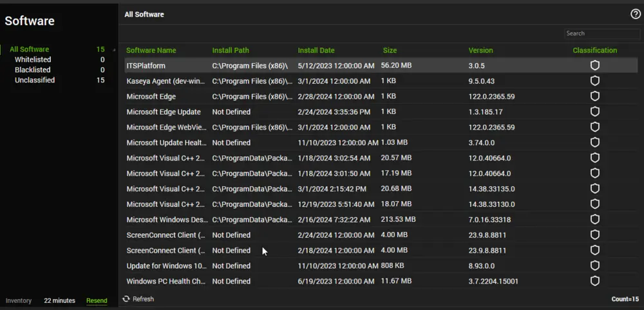
Task: Classify Microsoft Edge via its shield icon
Action: (594, 96)
